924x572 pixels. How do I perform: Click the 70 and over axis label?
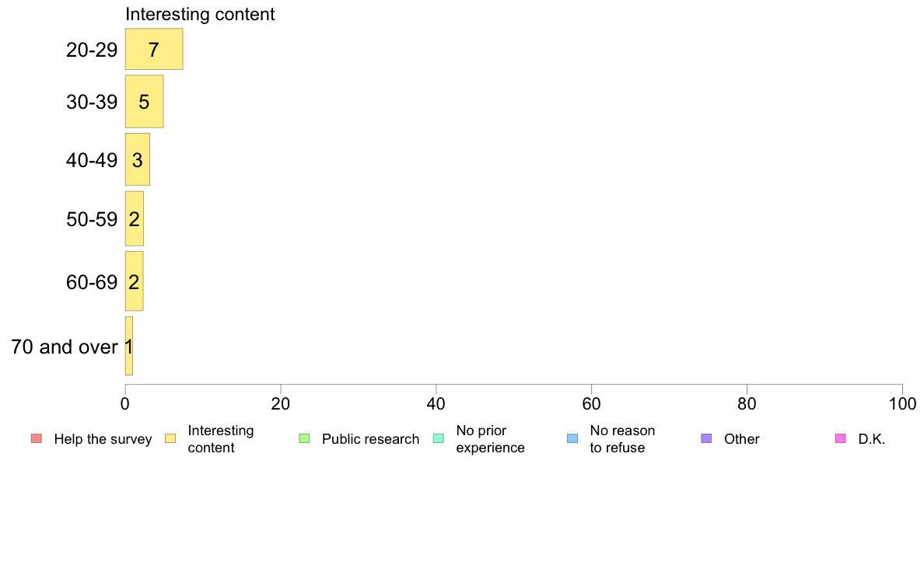64,347
